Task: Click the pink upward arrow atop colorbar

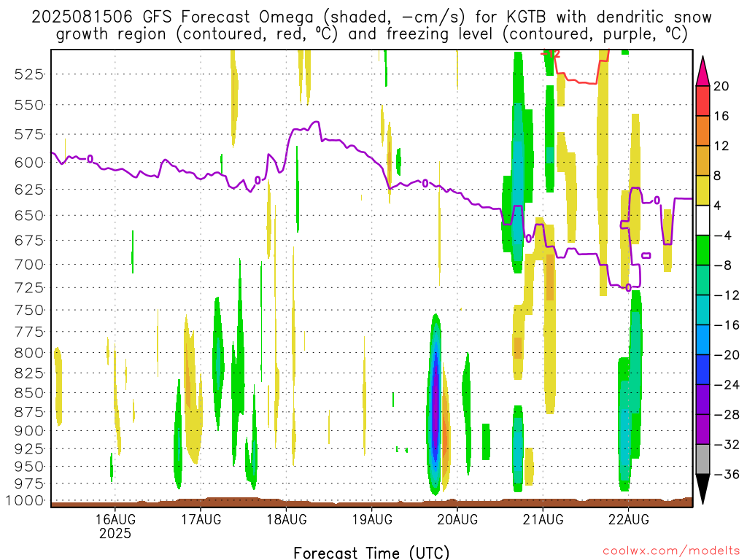Action: click(x=703, y=71)
